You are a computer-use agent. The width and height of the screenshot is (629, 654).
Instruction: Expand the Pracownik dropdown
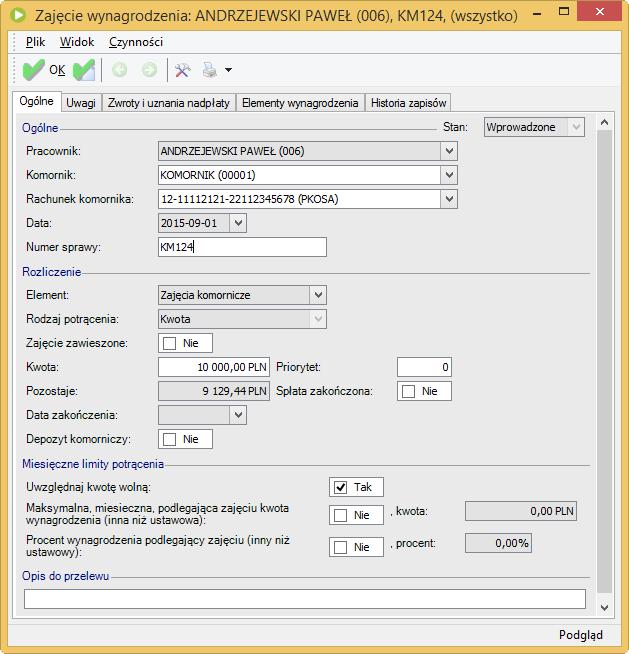449,151
